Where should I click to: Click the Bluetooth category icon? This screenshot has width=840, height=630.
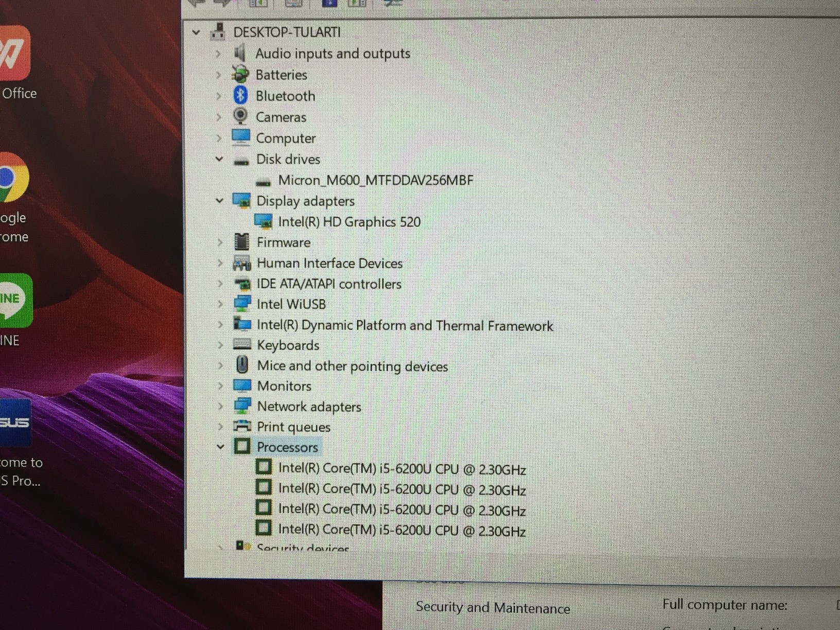[x=240, y=96]
